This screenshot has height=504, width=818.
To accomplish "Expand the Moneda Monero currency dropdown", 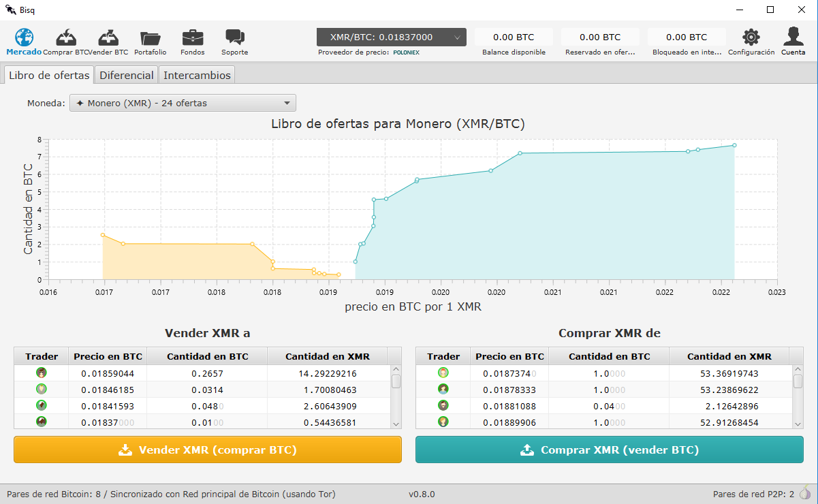I will 183,103.
